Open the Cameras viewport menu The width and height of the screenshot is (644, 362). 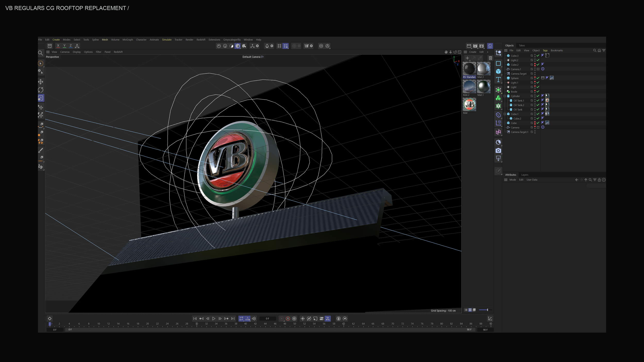(65, 52)
